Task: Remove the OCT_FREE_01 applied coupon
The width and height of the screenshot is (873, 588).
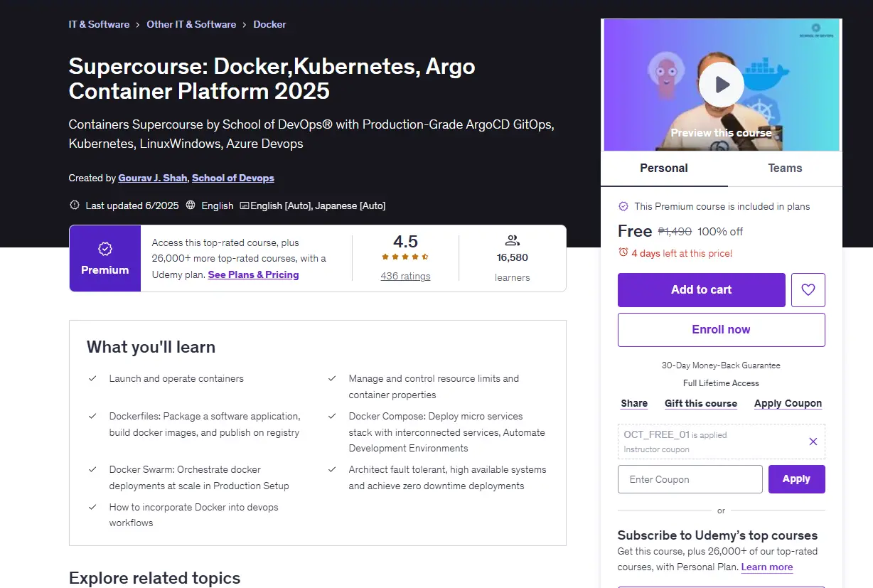Action: click(x=813, y=442)
